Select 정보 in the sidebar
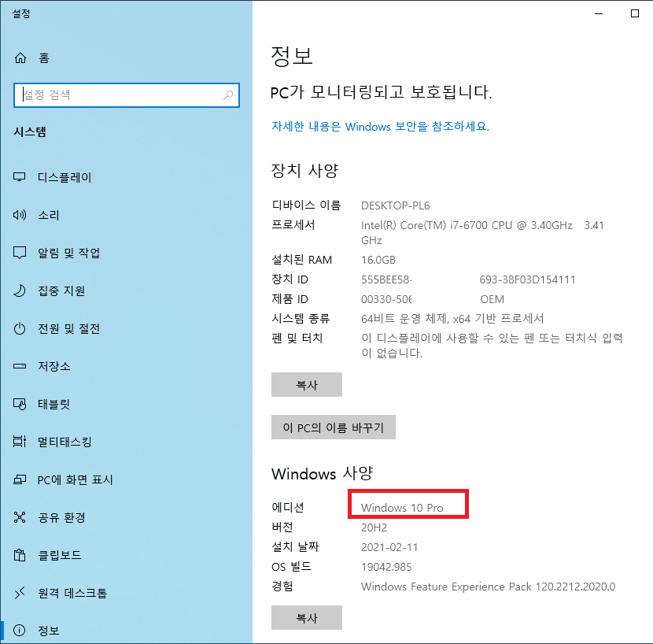 [x=49, y=631]
